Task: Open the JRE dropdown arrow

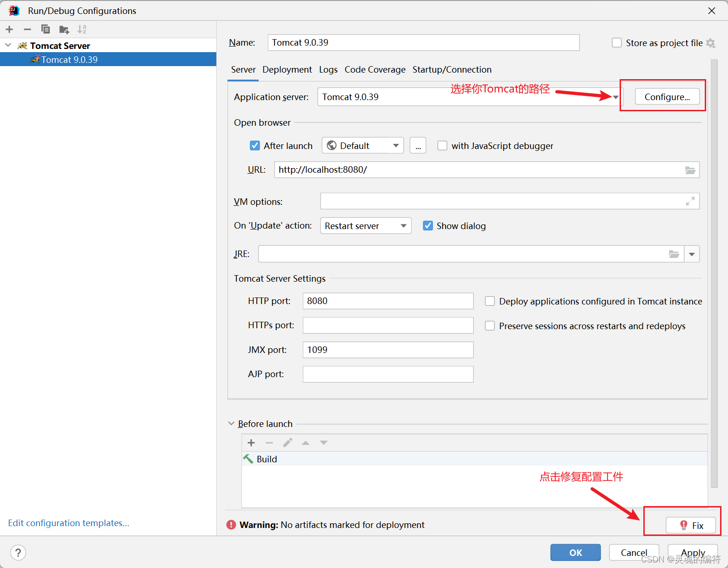Action: (692, 254)
